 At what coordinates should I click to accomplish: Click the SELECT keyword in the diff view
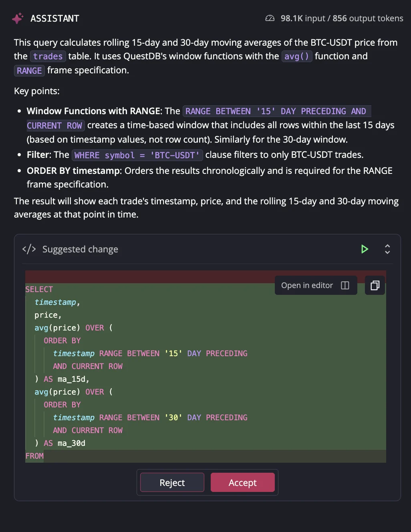tap(39, 289)
